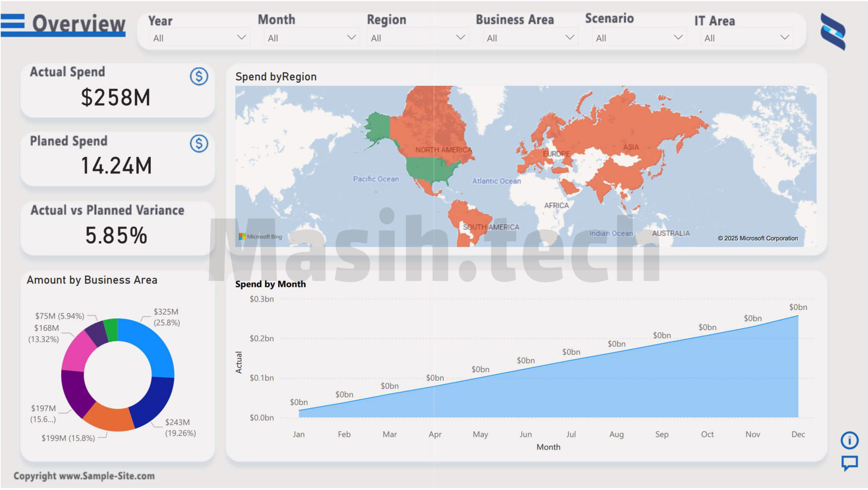Click the Spend by Month chart title
This screenshot has width=868, height=490.
click(x=271, y=284)
